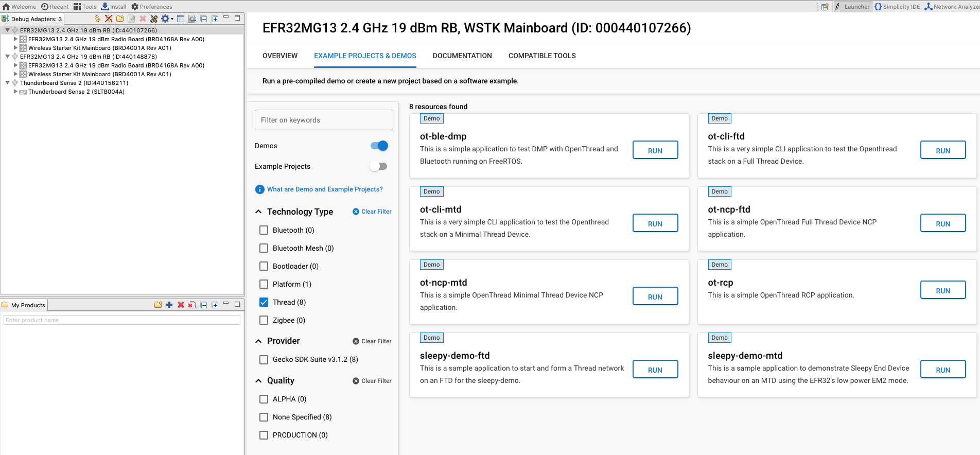Click the blue plus icon in My Products
The width and height of the screenshot is (980, 455).
169,305
